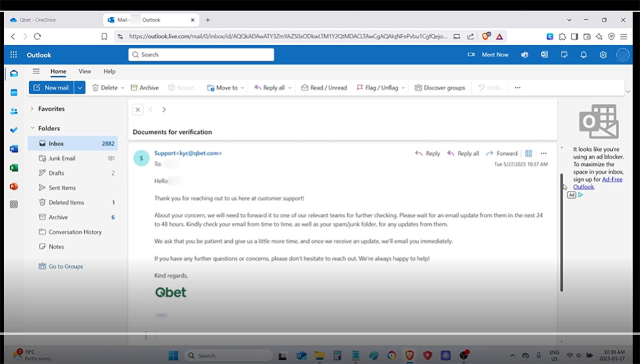Viewport: 640px width, 364px height.
Task: Archive the message from the ribbon
Action: [x=145, y=88]
